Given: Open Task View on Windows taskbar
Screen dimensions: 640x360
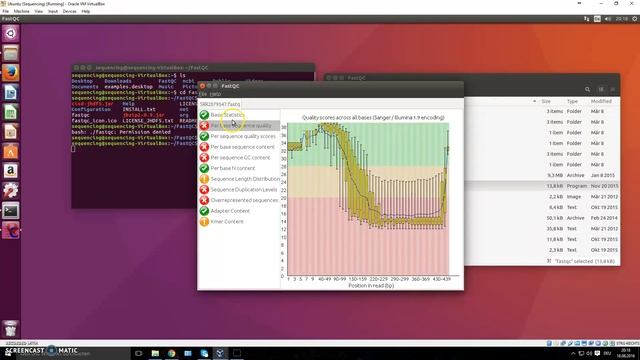Looking at the screenshot, I should [139, 353].
